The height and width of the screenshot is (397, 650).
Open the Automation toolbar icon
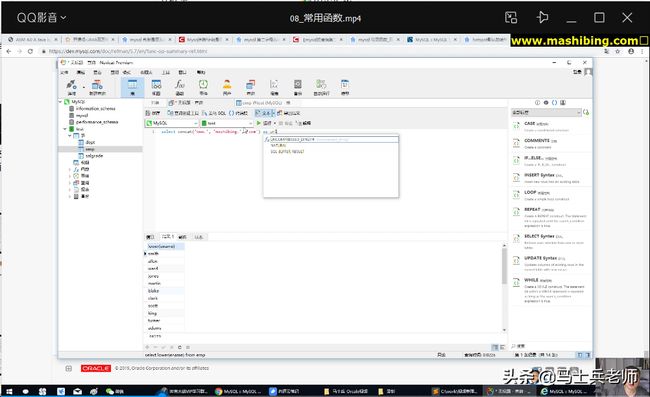(321, 87)
